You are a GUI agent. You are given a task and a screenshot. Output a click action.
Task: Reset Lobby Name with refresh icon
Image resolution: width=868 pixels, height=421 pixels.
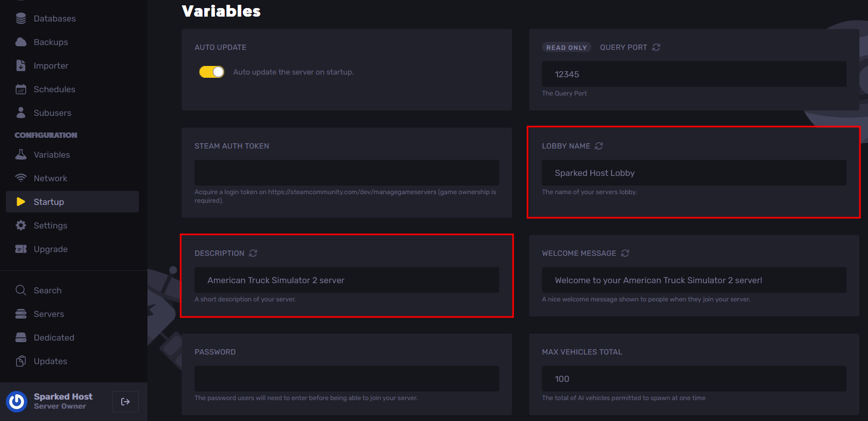[x=599, y=146]
